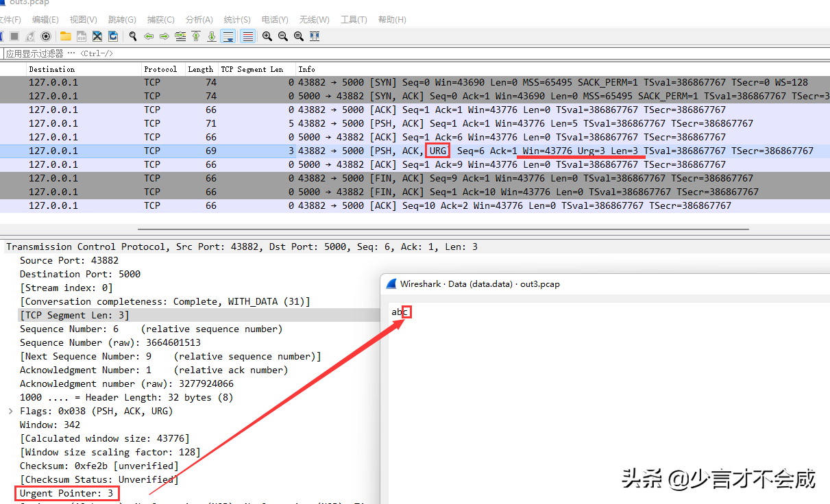Image resolution: width=830 pixels, height=504 pixels.
Task: Toggle close capture file icon
Action: [97, 36]
